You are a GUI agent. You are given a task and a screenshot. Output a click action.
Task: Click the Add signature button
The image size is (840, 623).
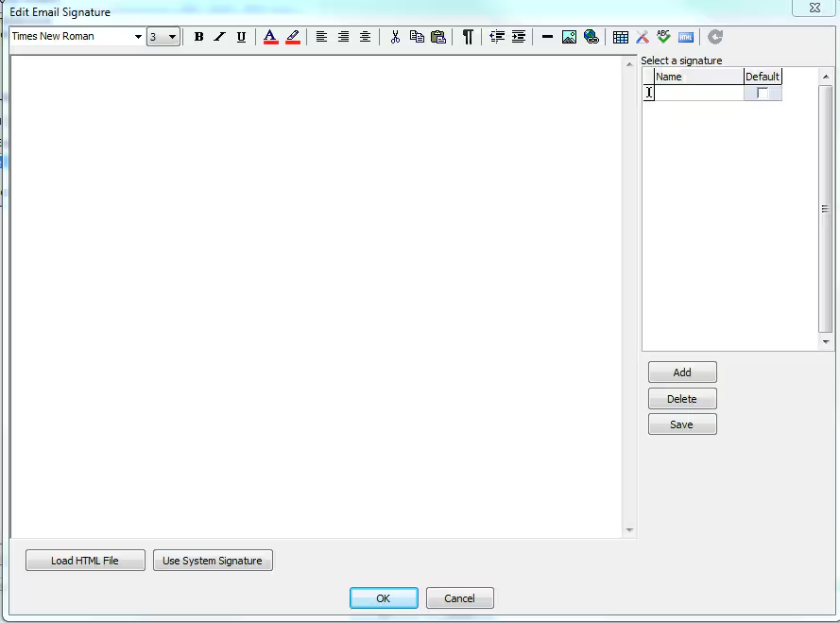(682, 372)
